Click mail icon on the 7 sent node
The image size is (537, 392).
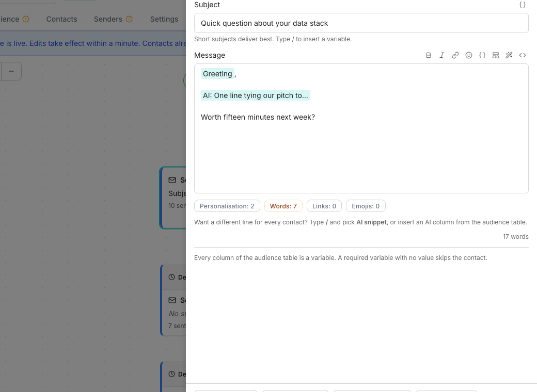click(172, 300)
